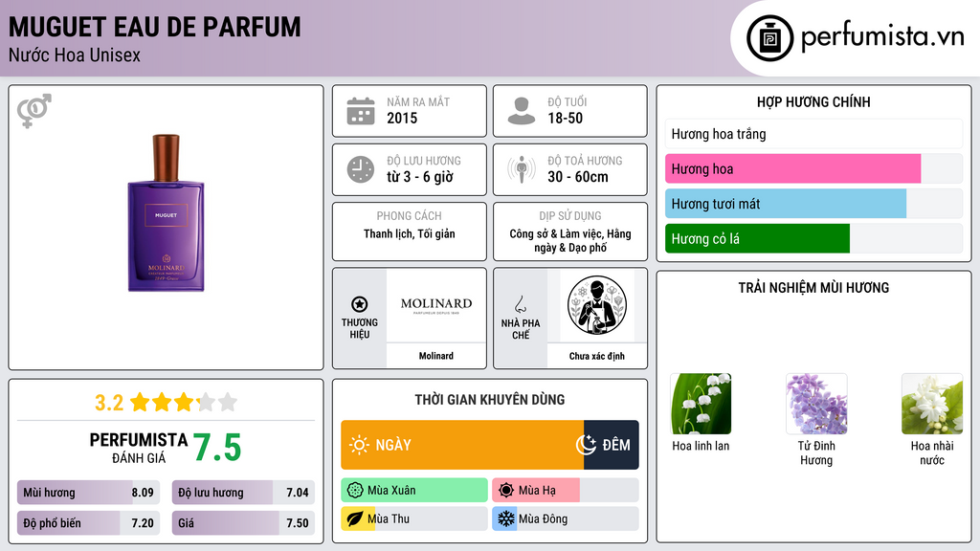Click the DỊP SỬ DỤNG label

pos(570,215)
